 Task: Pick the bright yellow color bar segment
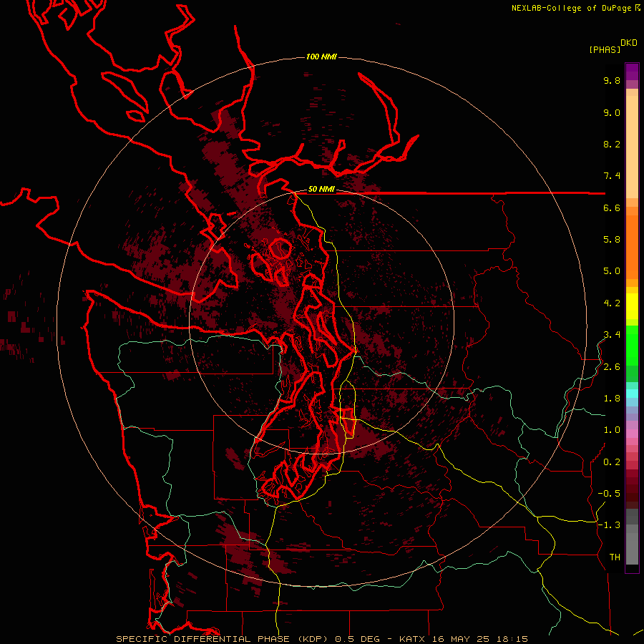632,306
